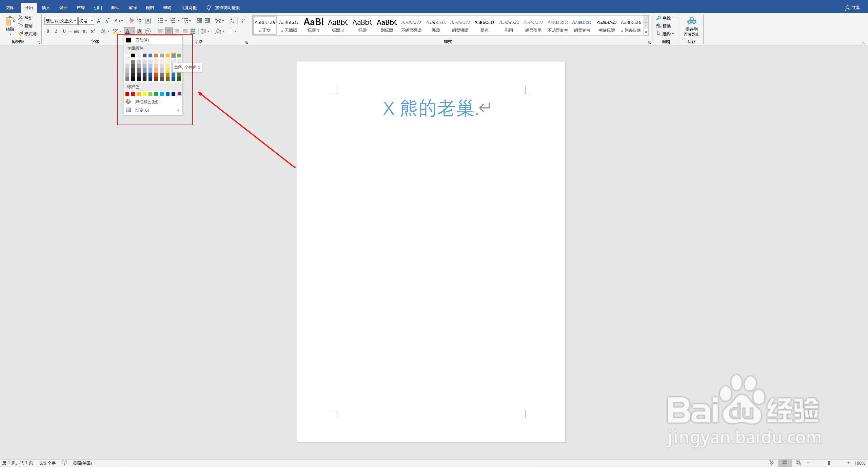
Task: Click the Format Painter (格式刷) brush icon
Action: point(21,34)
